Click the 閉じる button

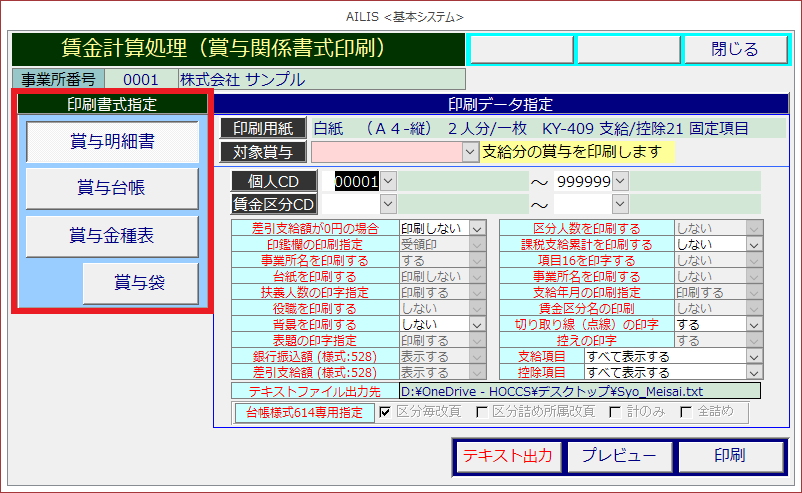click(x=735, y=49)
